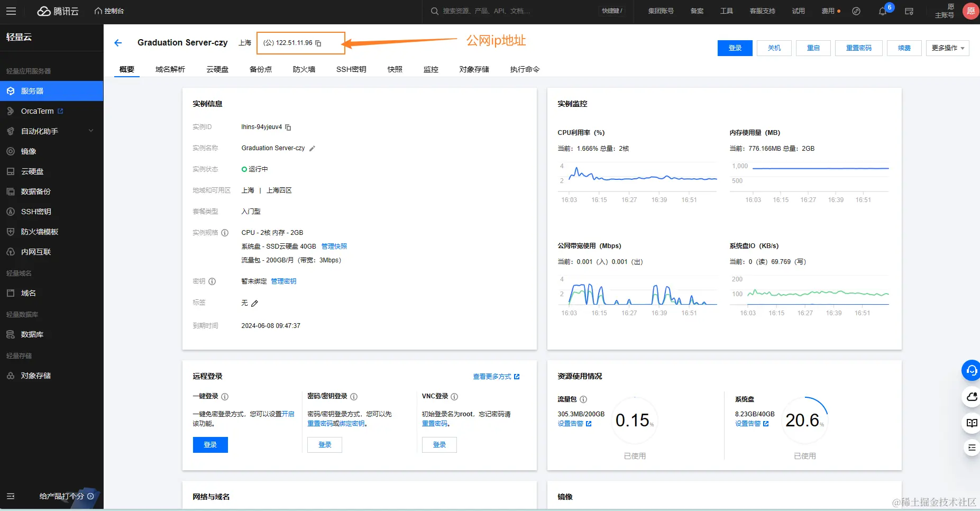Open the cloud floating side button

click(972, 397)
